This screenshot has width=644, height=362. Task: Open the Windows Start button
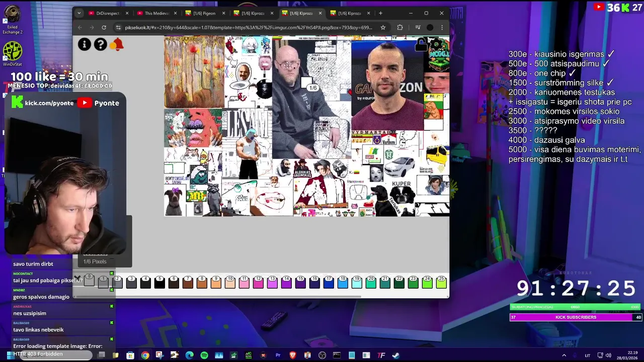[x=10, y=355]
